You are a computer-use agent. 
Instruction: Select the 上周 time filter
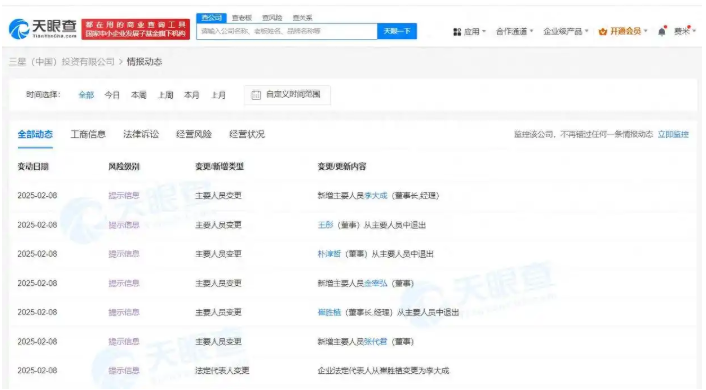click(165, 95)
